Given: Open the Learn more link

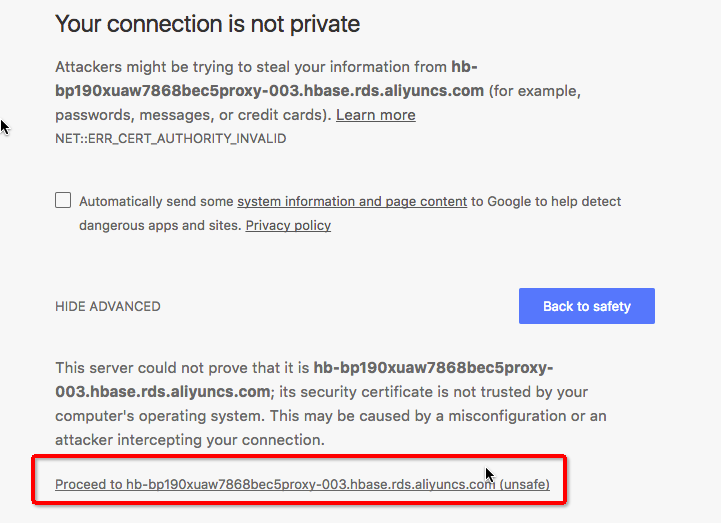Looking at the screenshot, I should tap(376, 115).
